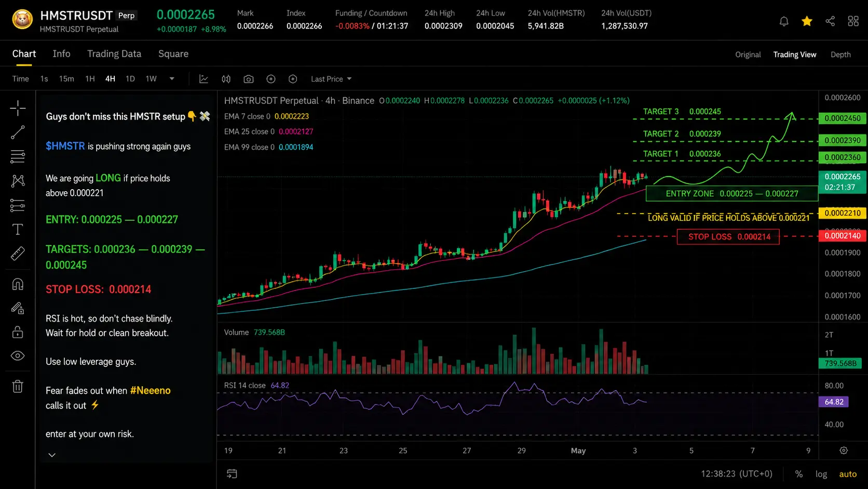The width and height of the screenshot is (868, 489).
Task: Click the RSI 14 indicator label
Action: [245, 386]
